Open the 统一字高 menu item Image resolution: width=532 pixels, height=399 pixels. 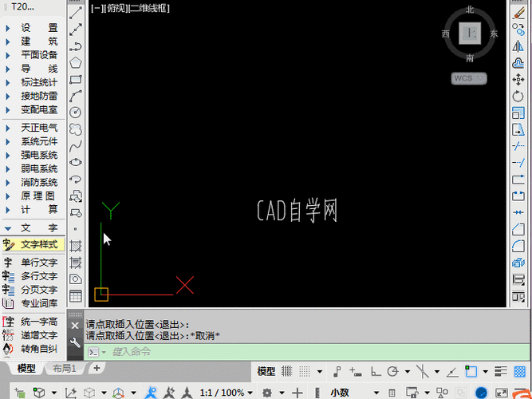click(33, 322)
